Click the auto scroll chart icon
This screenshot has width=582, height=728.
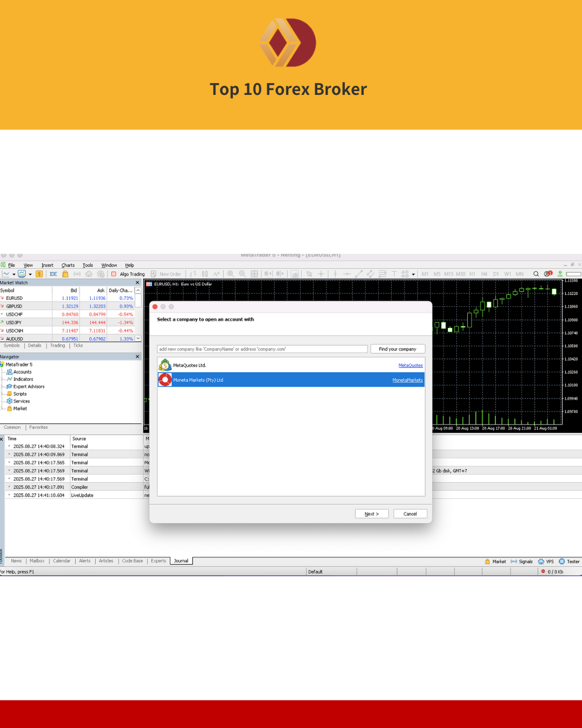[268, 274]
